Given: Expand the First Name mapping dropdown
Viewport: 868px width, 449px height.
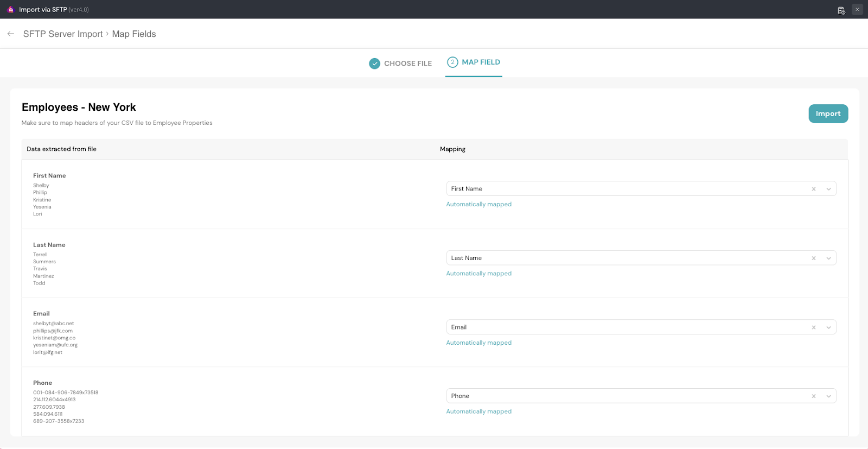Looking at the screenshot, I should pyautogui.click(x=828, y=189).
